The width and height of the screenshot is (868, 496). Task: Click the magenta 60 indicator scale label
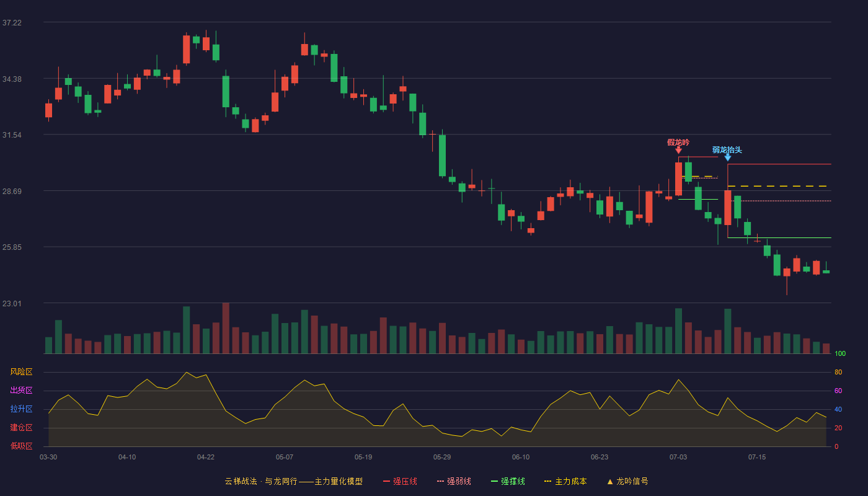(838, 391)
